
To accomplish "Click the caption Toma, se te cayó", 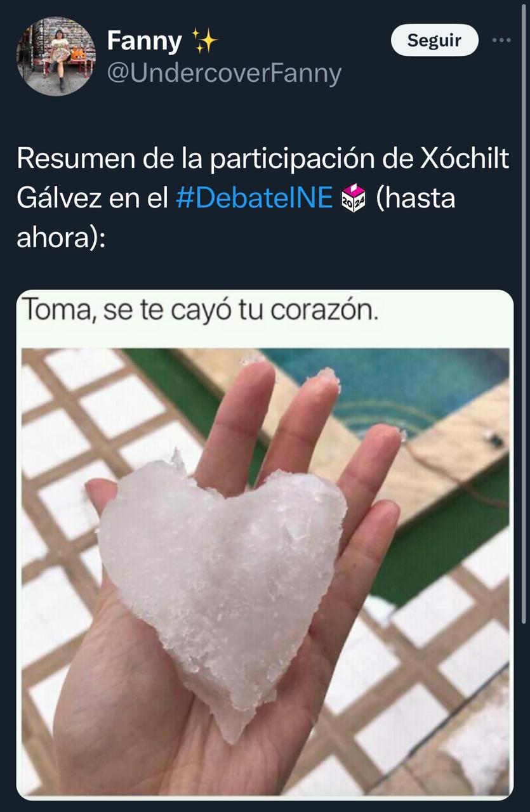I will (201, 312).
